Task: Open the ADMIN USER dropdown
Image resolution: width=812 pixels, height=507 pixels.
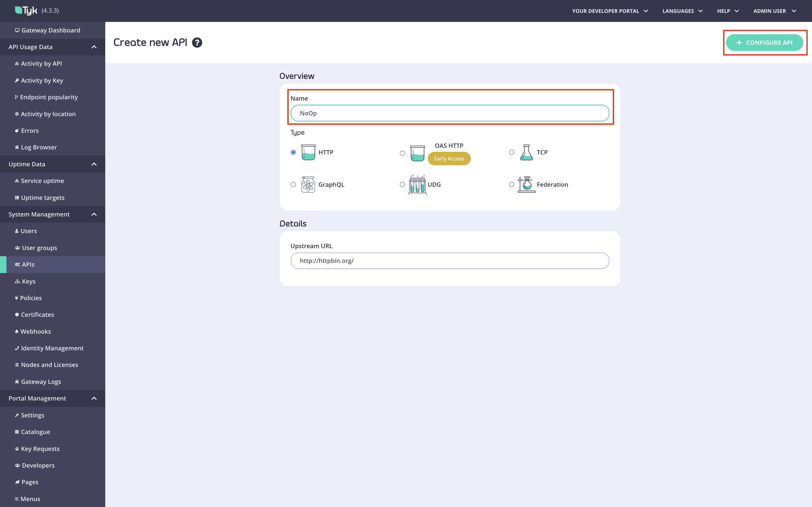Action: 774,11
